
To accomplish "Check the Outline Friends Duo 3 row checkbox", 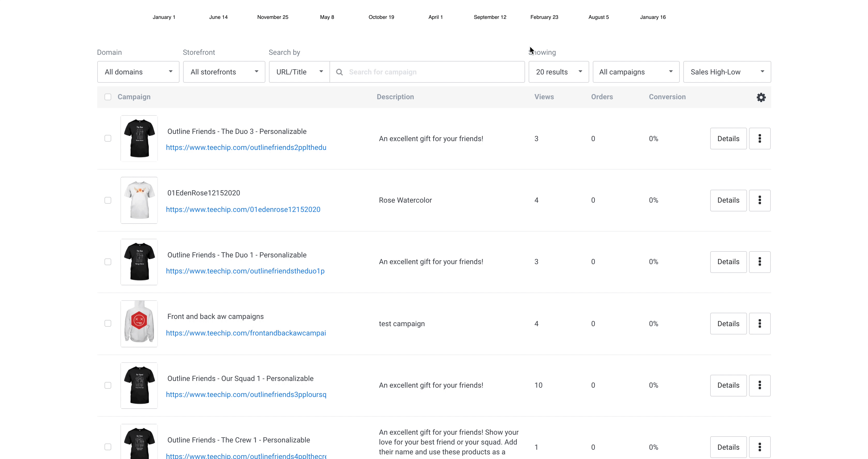I will point(108,138).
